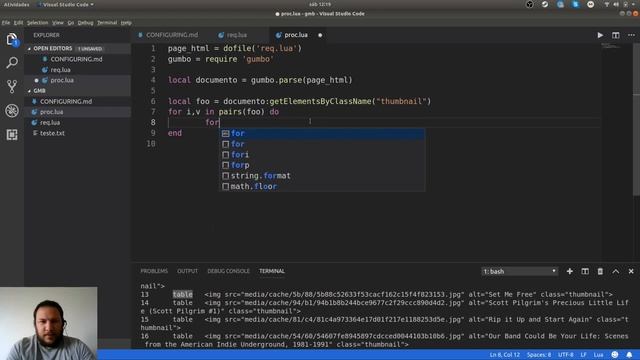Select the Terminal panel tab
The height and width of the screenshot is (360, 640).
pos(272,271)
